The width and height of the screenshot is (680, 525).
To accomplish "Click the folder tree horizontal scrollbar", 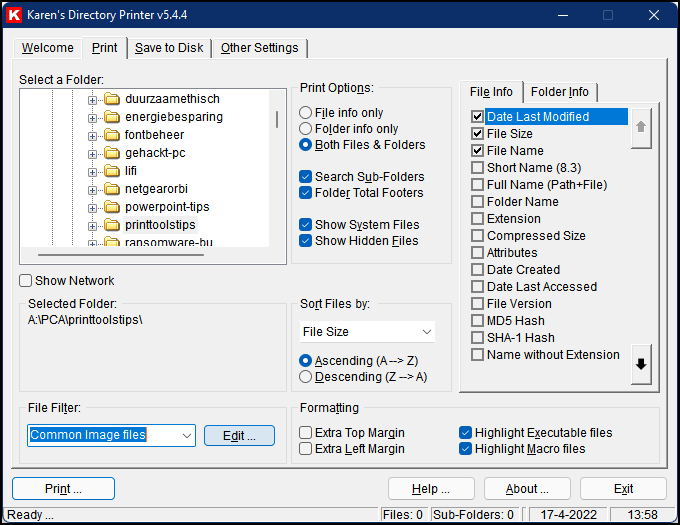I will coord(121,255).
